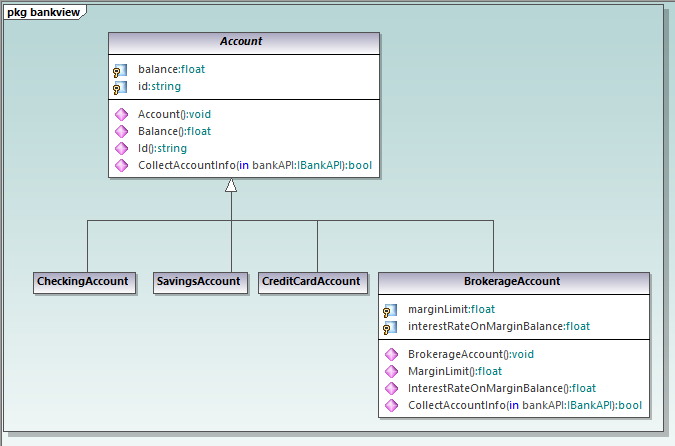Click the Balance() operation diamond icon
The width and height of the screenshot is (675, 446).
click(121, 131)
